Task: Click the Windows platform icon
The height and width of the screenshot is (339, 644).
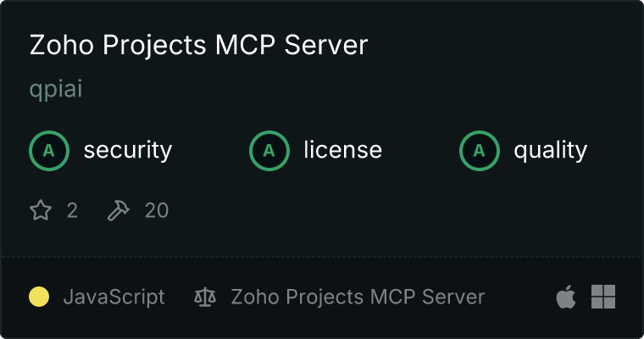Action: click(x=603, y=297)
